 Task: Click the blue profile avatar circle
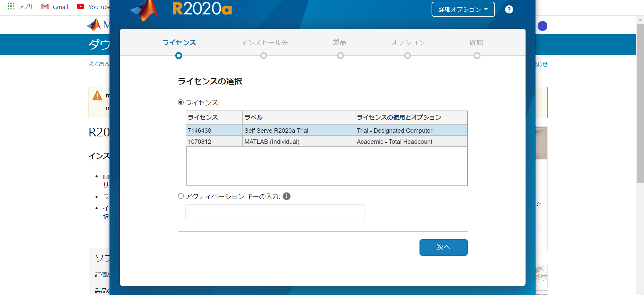pos(542,26)
